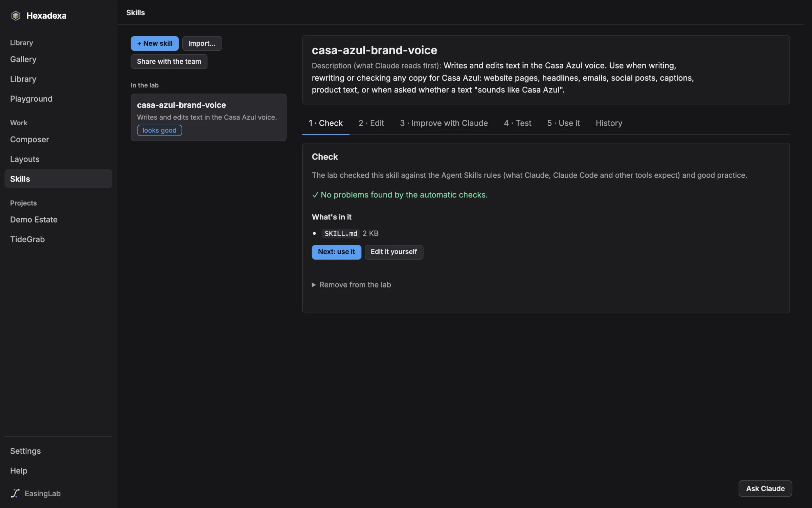Select the 5 · Use it tab

563,123
